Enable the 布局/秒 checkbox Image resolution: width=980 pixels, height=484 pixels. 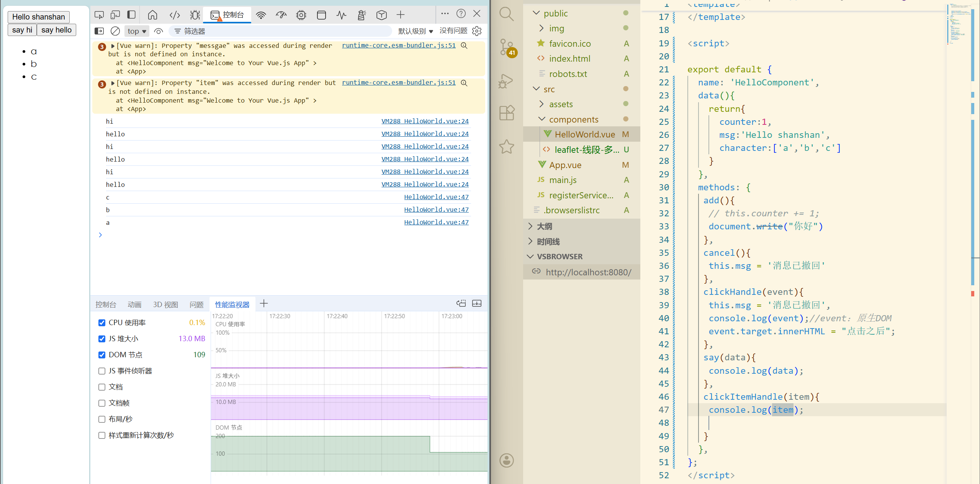(102, 419)
